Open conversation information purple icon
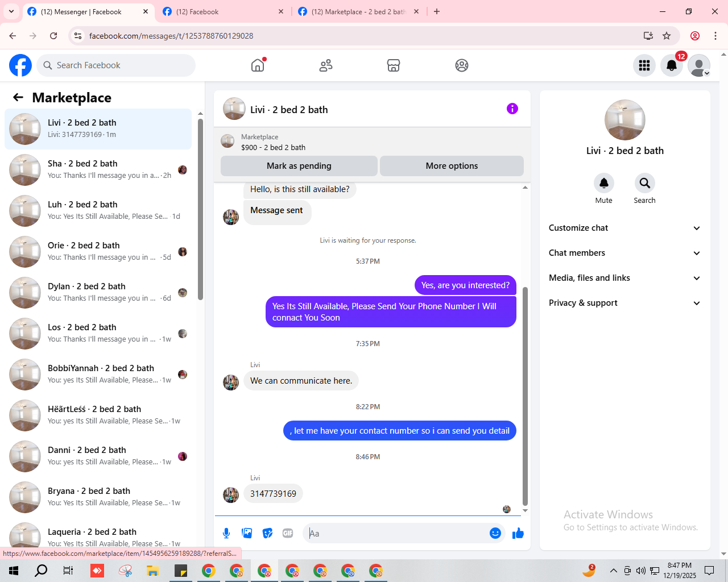 click(x=512, y=109)
